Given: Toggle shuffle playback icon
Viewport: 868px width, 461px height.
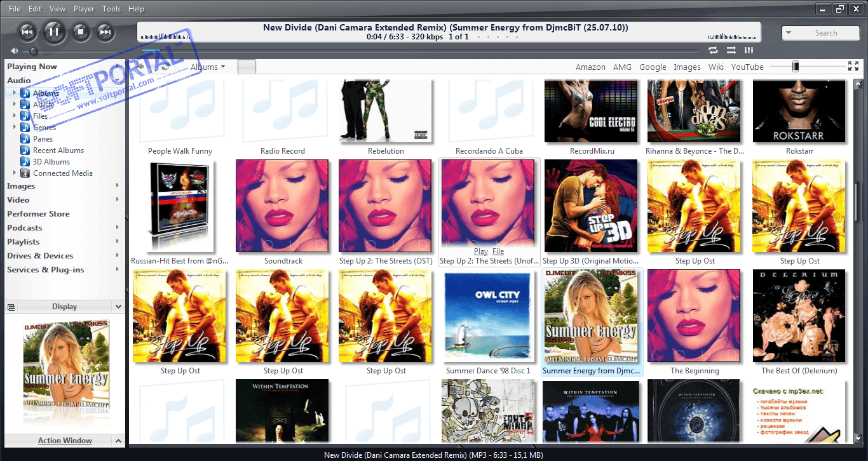Looking at the screenshot, I should pyautogui.click(x=731, y=50).
